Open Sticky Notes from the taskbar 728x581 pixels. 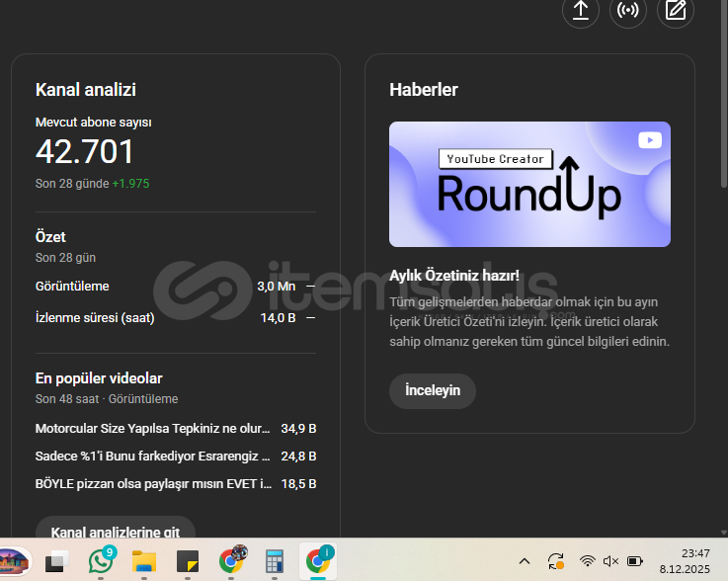188,561
